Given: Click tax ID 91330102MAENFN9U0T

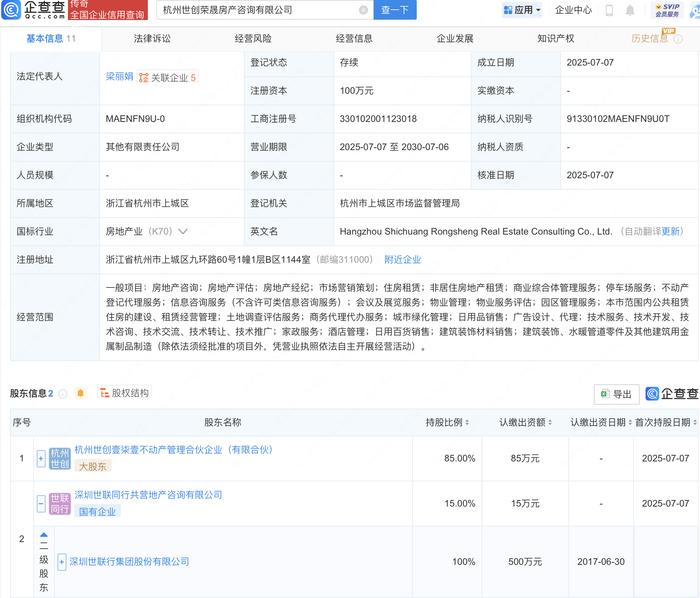Looking at the screenshot, I should click(x=618, y=119).
